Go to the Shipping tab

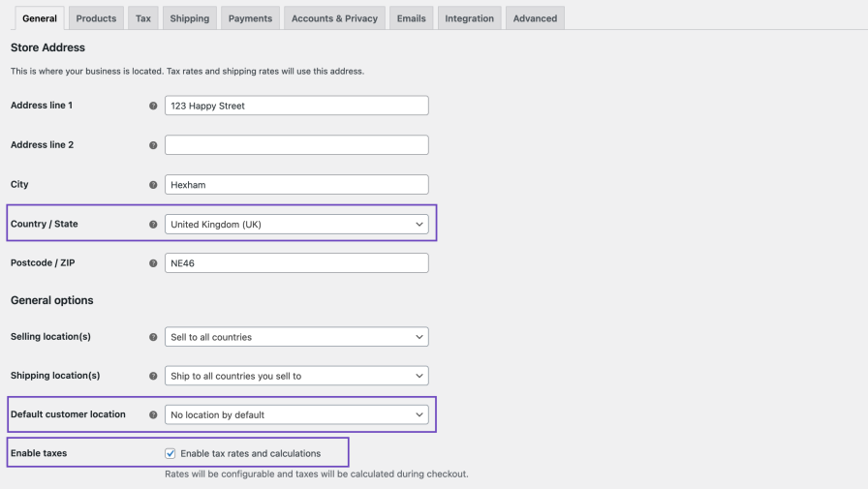coord(189,18)
